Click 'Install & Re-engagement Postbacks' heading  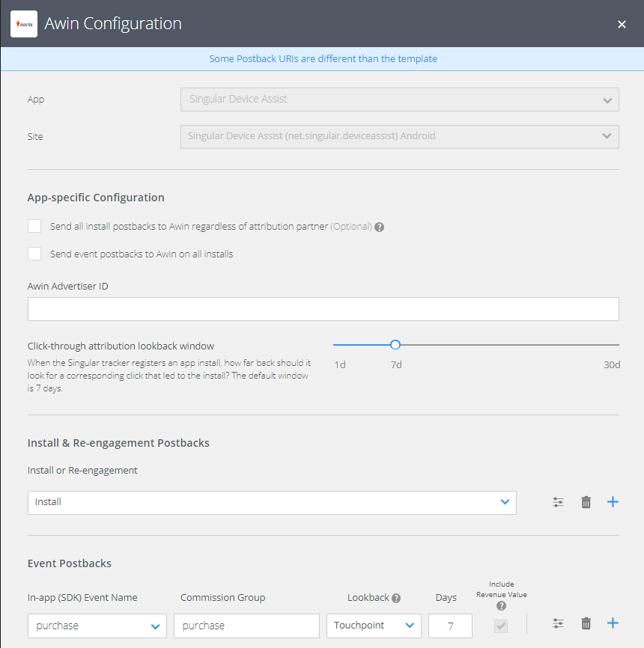pyautogui.click(x=118, y=443)
